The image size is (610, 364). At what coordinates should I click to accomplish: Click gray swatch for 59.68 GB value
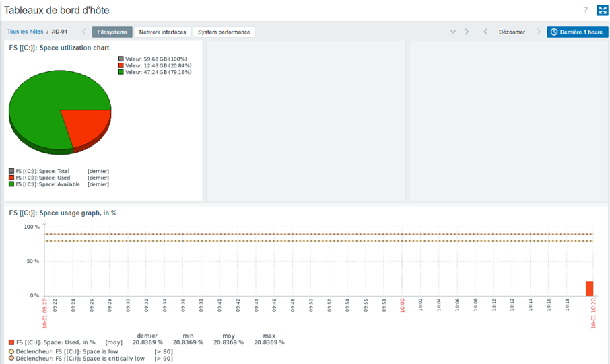click(x=121, y=59)
